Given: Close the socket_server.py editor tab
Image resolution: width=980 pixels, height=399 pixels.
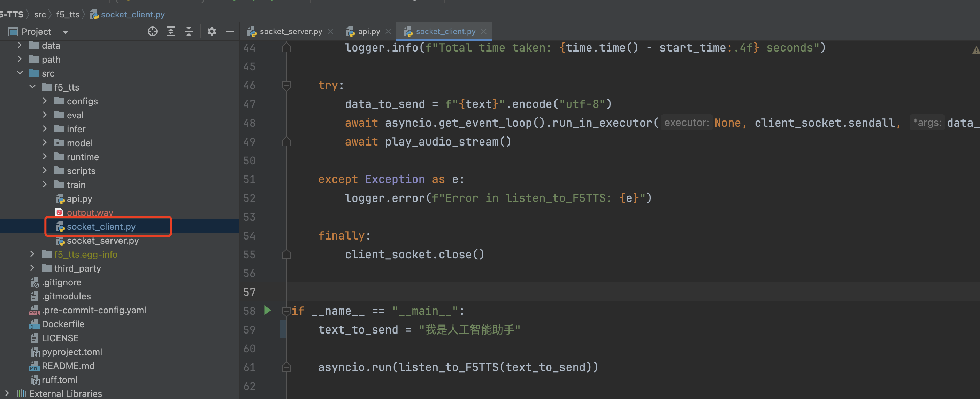Looking at the screenshot, I should [x=330, y=32].
